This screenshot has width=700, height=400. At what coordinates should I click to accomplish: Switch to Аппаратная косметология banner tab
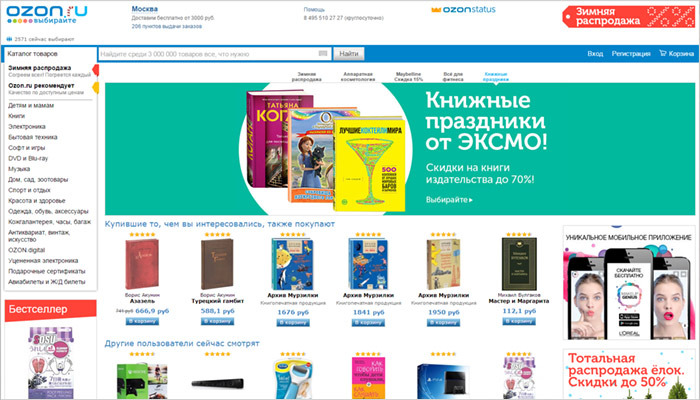(358, 76)
